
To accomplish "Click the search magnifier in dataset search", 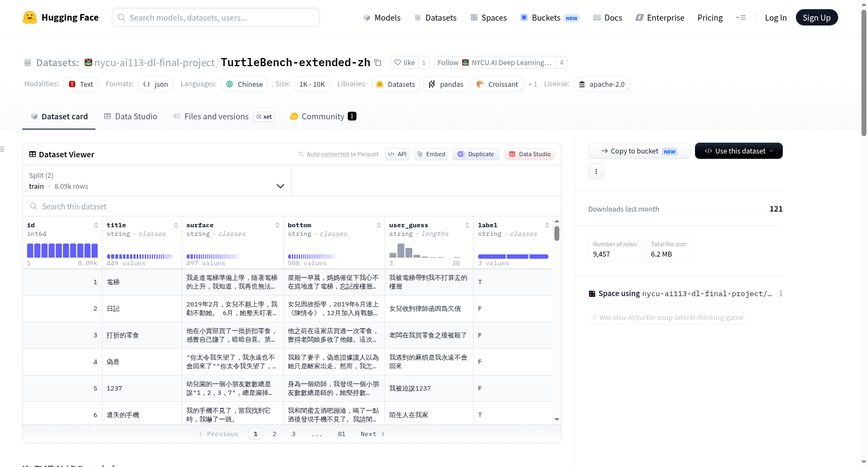I will coord(34,206).
